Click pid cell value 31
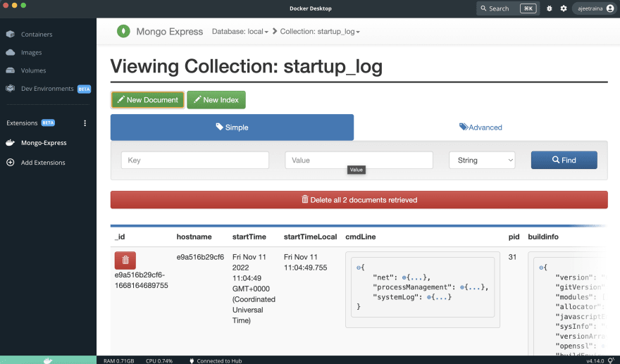 coord(512,257)
